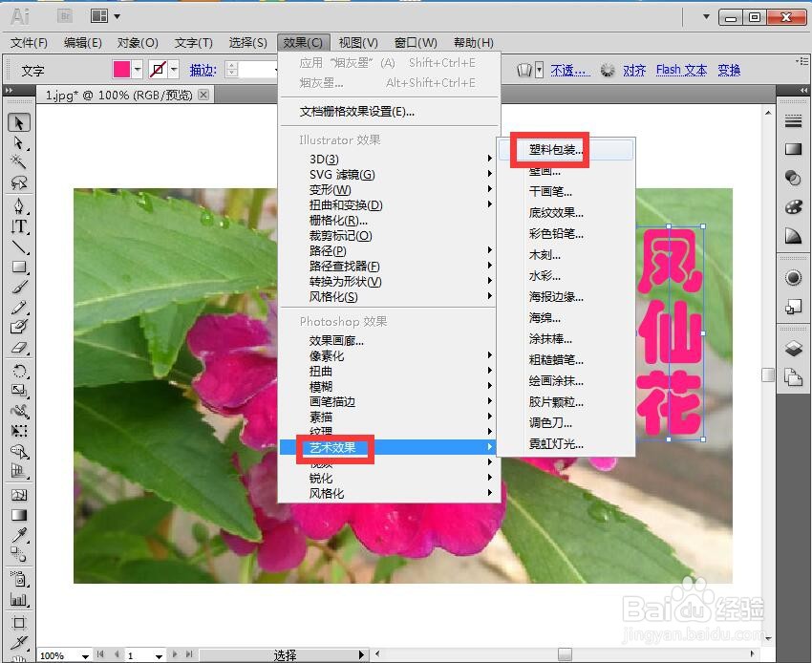
Task: Open the 视图(V) menu
Action: coord(358,42)
